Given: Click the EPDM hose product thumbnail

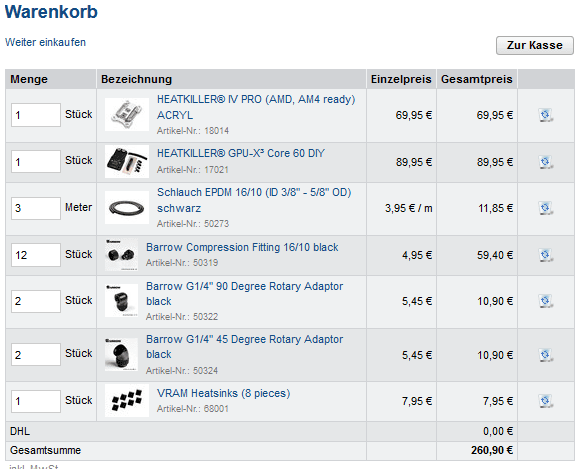Looking at the screenshot, I should click(x=127, y=208).
